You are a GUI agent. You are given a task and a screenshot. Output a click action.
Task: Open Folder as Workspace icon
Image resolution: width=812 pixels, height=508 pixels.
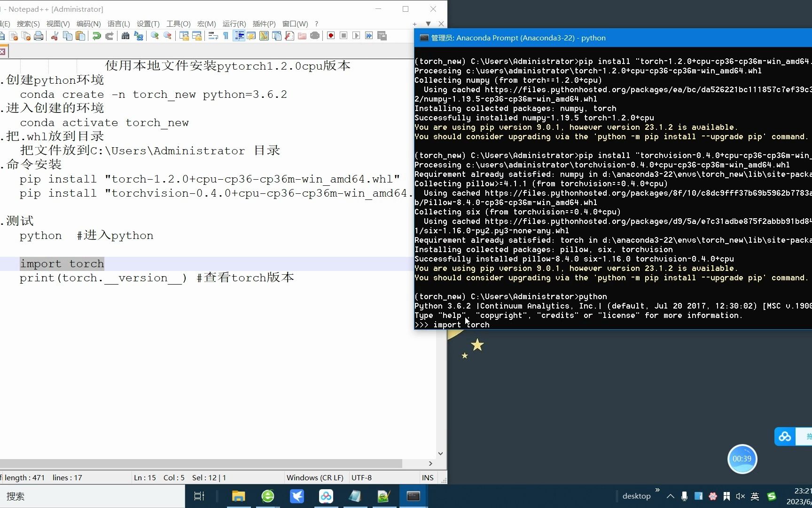tap(302, 36)
